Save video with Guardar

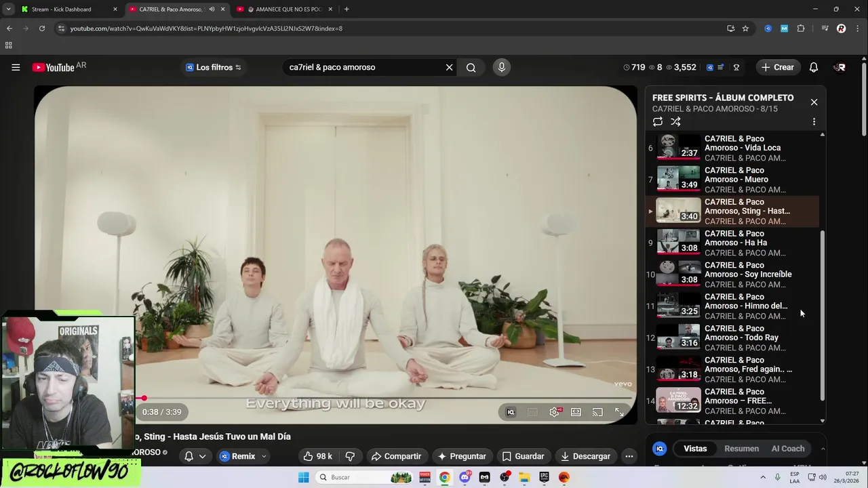523,456
